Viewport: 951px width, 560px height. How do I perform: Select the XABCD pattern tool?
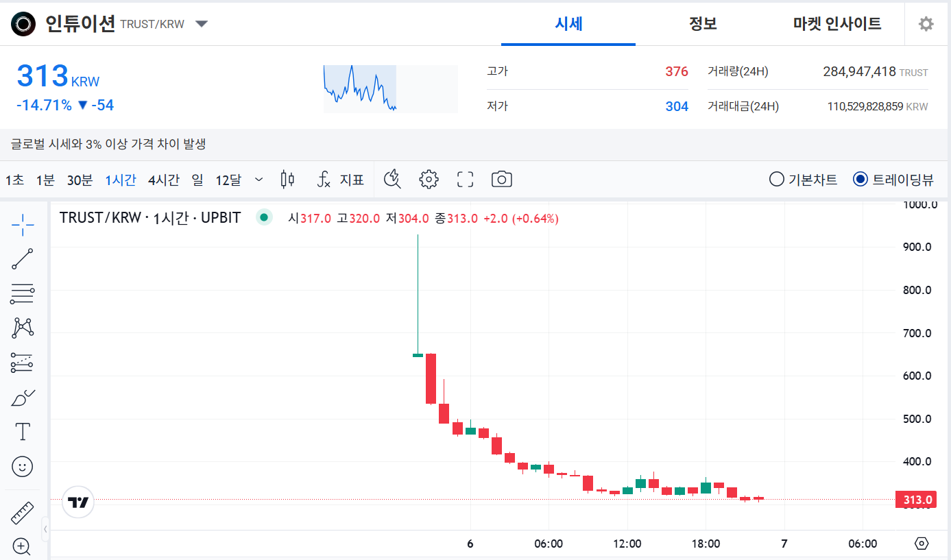point(22,328)
